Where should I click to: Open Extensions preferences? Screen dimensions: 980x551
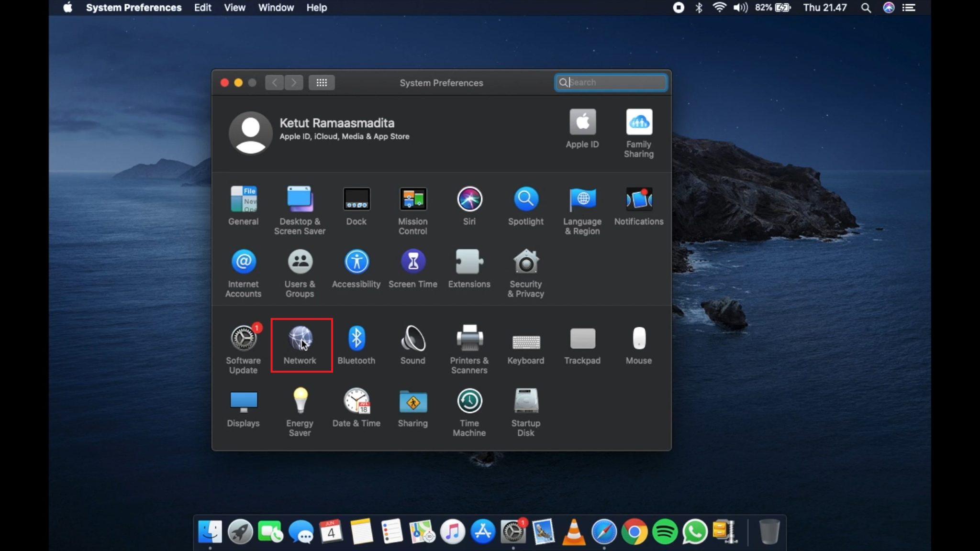click(469, 268)
